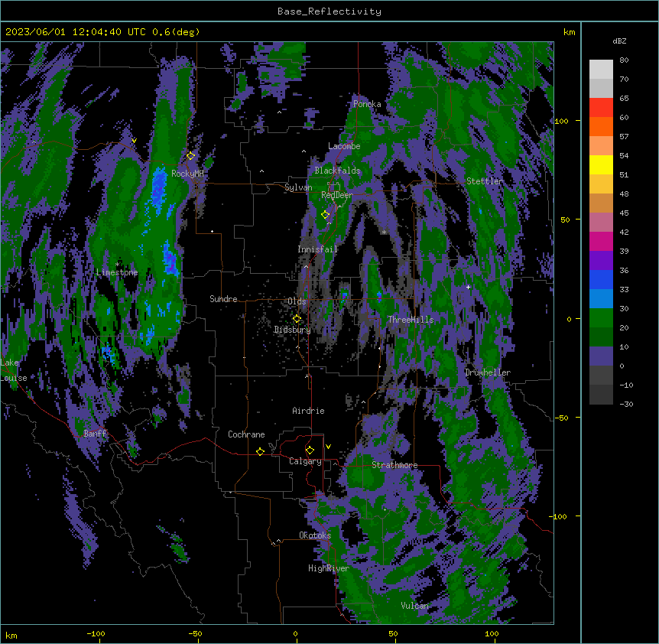Click the Sundre city label
The image size is (659, 644).
coord(223,299)
